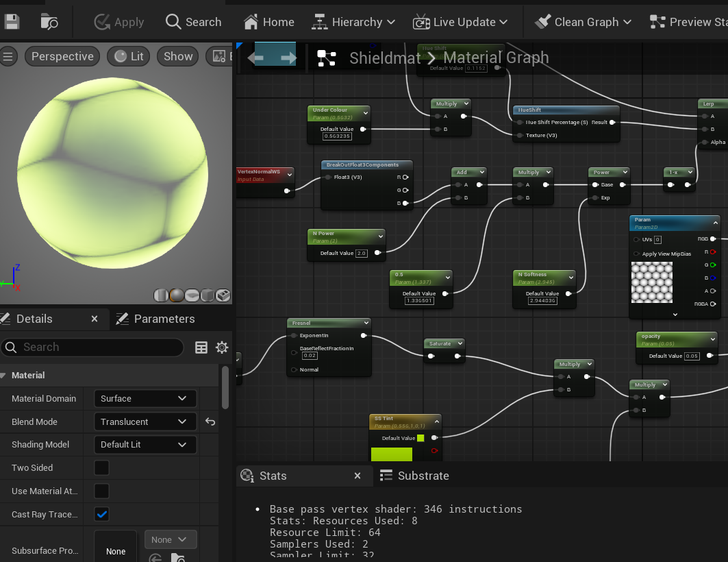
Task: Change the Perspective view mode
Action: [62, 56]
